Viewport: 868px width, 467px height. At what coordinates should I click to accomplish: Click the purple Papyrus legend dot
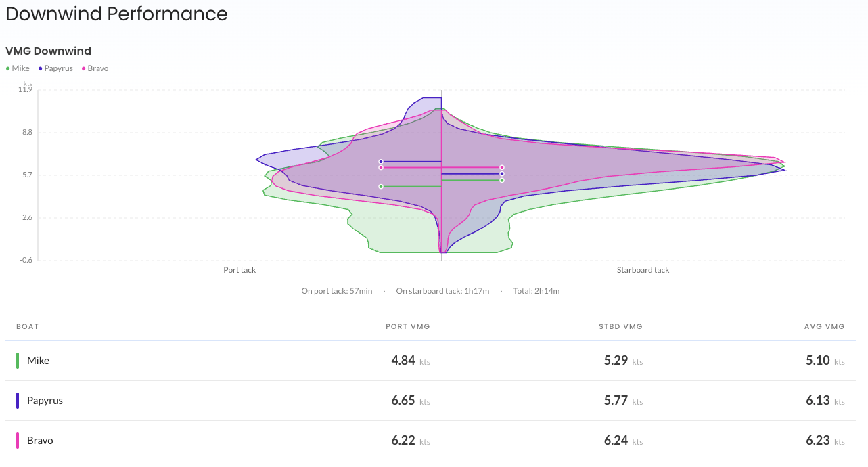(39, 68)
